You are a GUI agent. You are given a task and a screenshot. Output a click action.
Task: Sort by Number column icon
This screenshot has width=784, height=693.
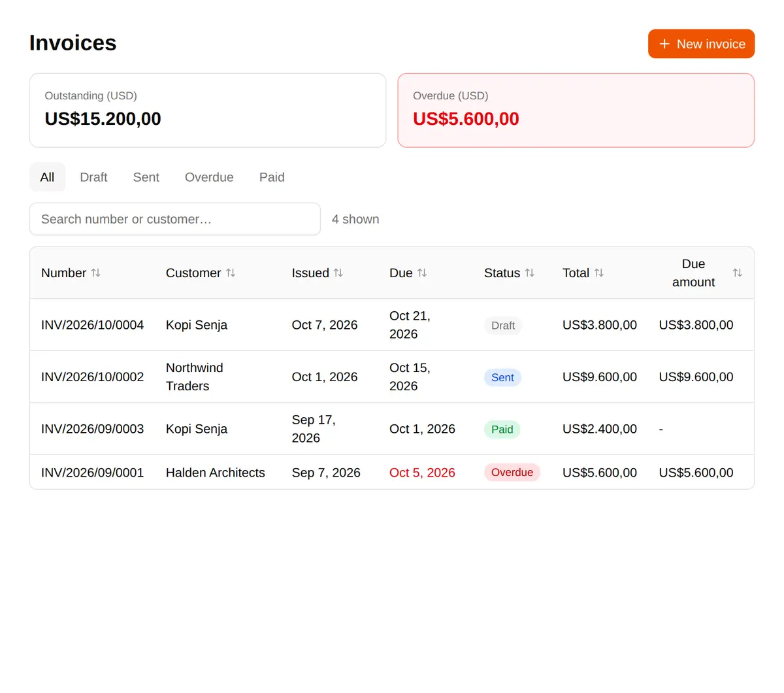pyautogui.click(x=96, y=273)
